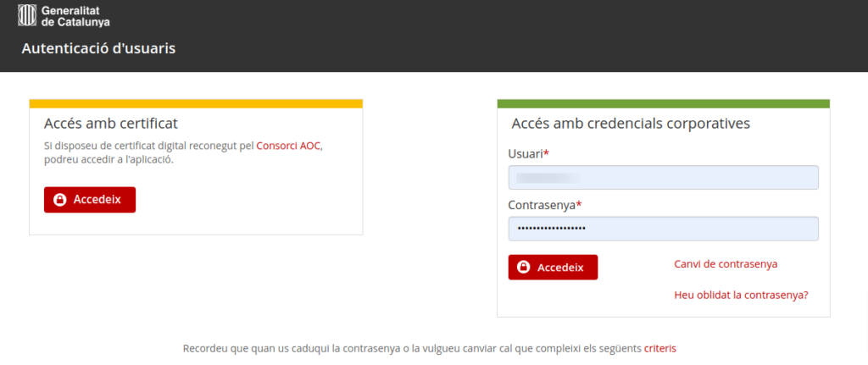Focus the Usuari input field
The width and height of the screenshot is (868, 365).
[x=663, y=178]
